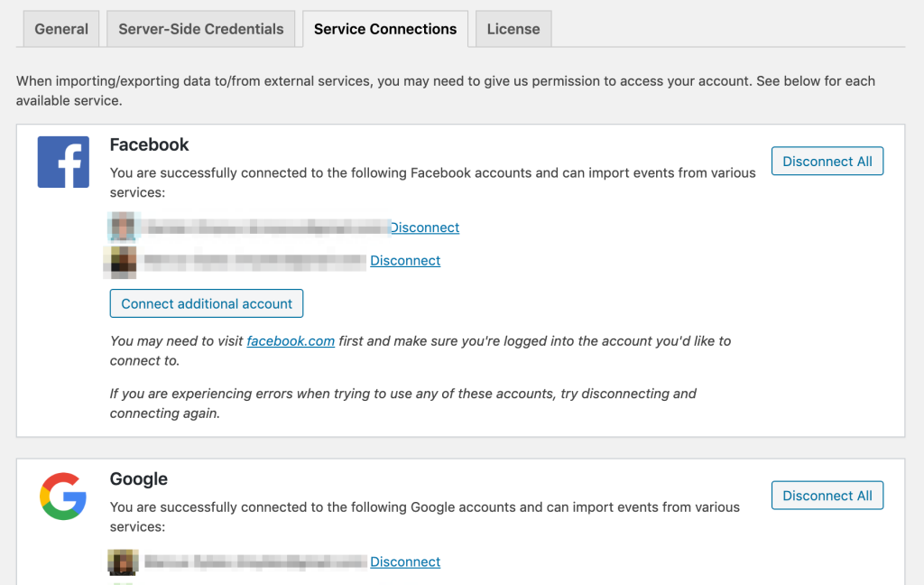Viewport: 924px width, 585px height.
Task: Click the "connected to the following Facebook accounts" text
Action: 432,182
